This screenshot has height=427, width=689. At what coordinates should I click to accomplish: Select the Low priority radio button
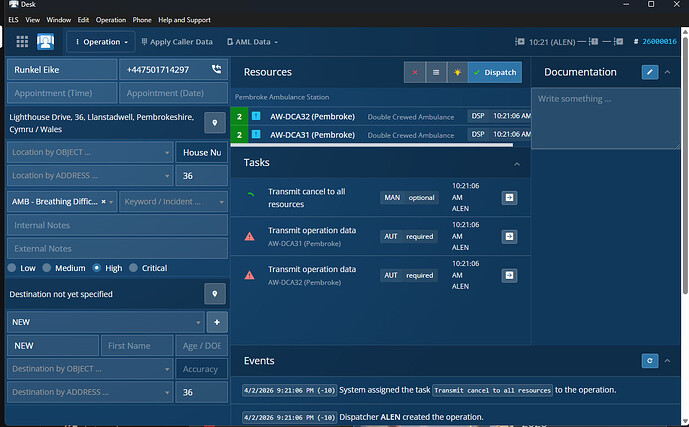[x=13, y=268]
